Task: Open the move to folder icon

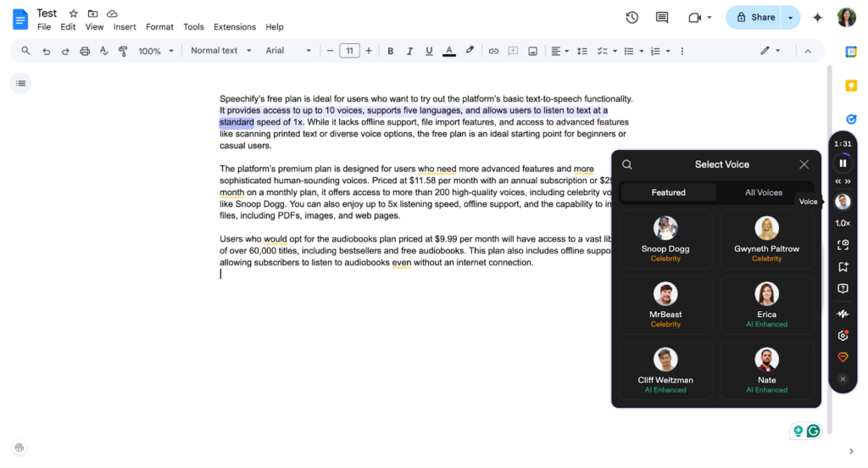Action: click(92, 14)
